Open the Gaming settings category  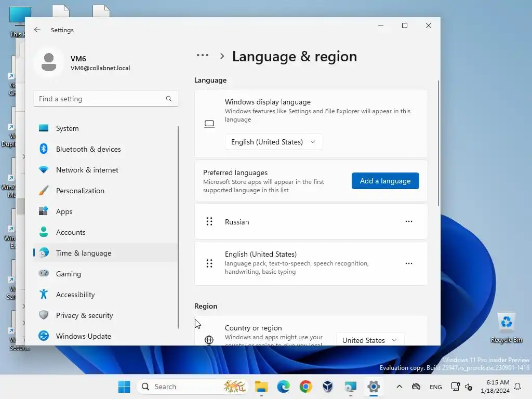[x=105, y=273]
